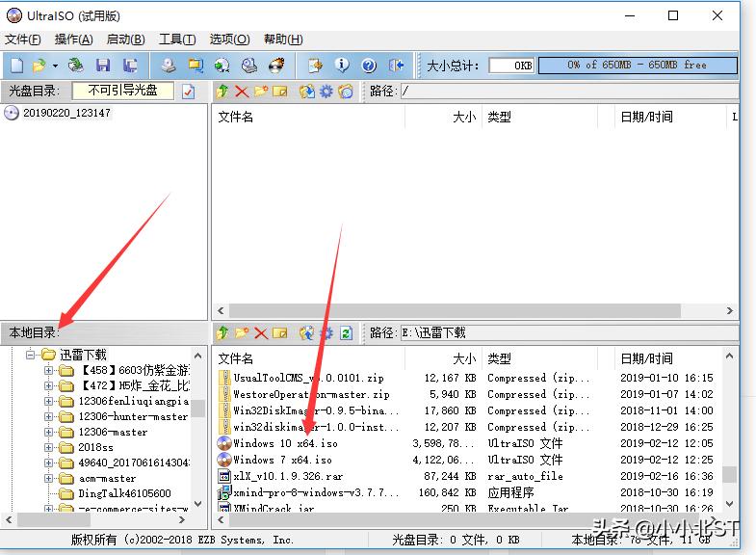Click the 0% of 650MB capacity bar
The image size is (756, 555).
click(x=638, y=66)
